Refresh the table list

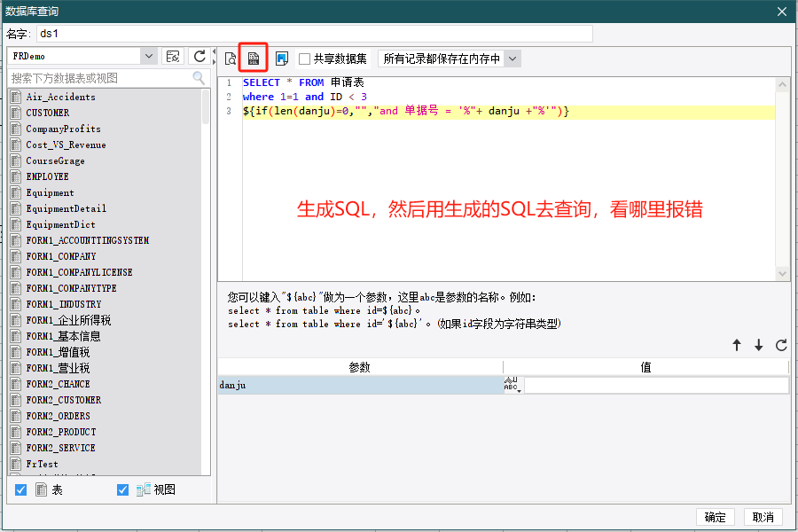click(x=199, y=56)
